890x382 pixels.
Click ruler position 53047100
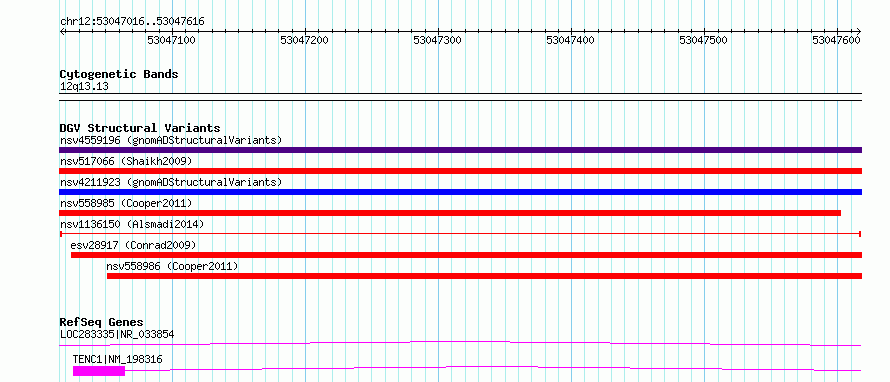171,40
